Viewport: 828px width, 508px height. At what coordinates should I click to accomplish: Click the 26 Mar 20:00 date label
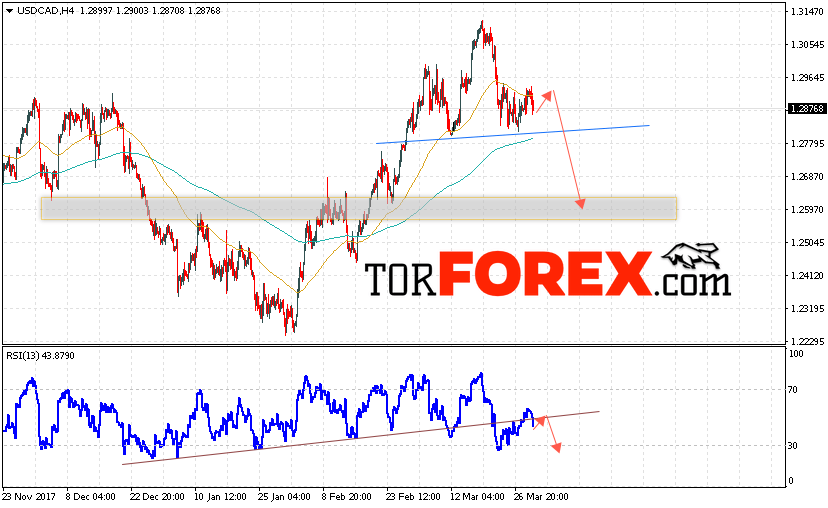coord(541,497)
